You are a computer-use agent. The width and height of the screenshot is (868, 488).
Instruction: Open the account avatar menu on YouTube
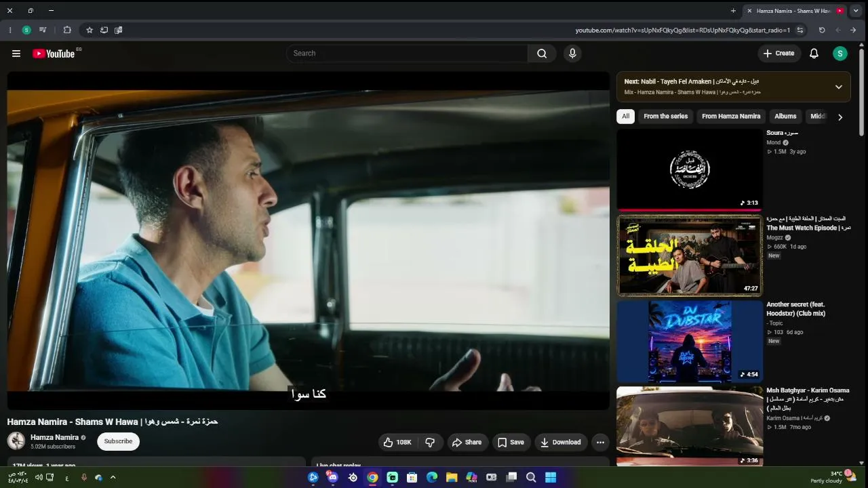tap(840, 54)
